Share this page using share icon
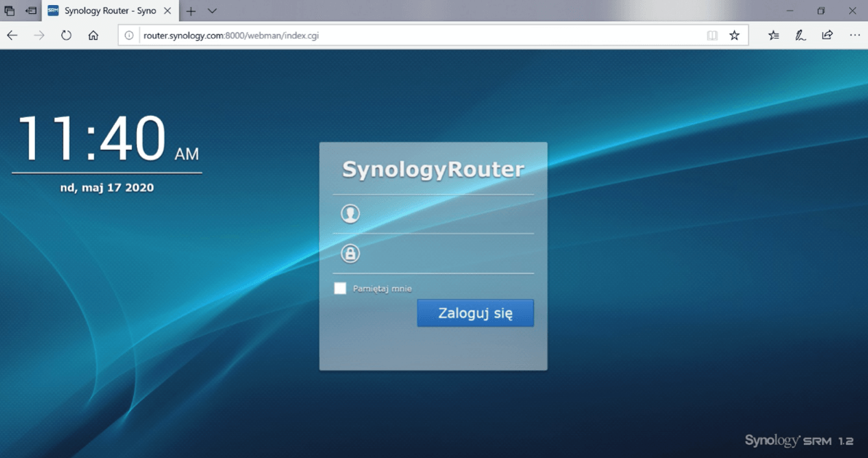Screen dimensions: 868x458 click(x=827, y=35)
